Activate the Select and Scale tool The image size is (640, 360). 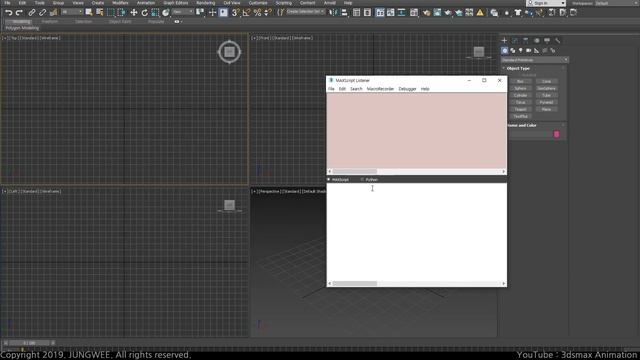pos(155,13)
